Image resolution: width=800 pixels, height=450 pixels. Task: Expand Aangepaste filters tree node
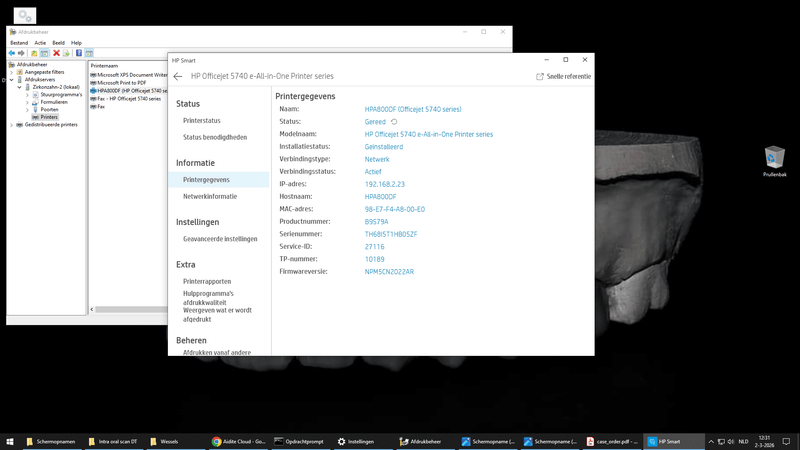(12, 72)
